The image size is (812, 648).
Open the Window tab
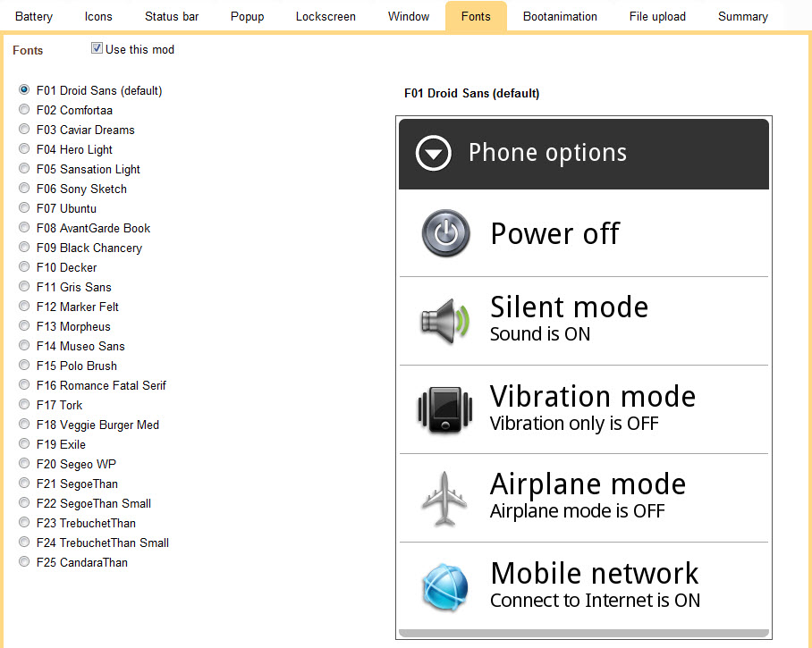pyautogui.click(x=409, y=17)
